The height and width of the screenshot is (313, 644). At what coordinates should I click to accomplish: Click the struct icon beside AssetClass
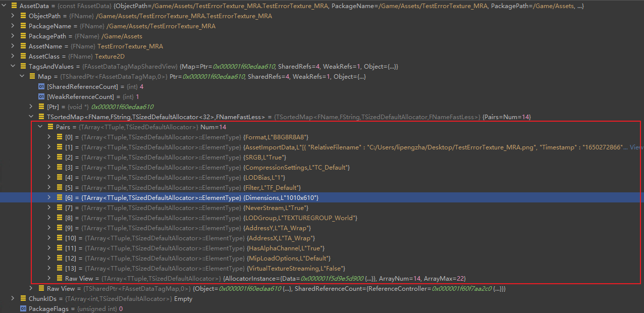(23, 56)
